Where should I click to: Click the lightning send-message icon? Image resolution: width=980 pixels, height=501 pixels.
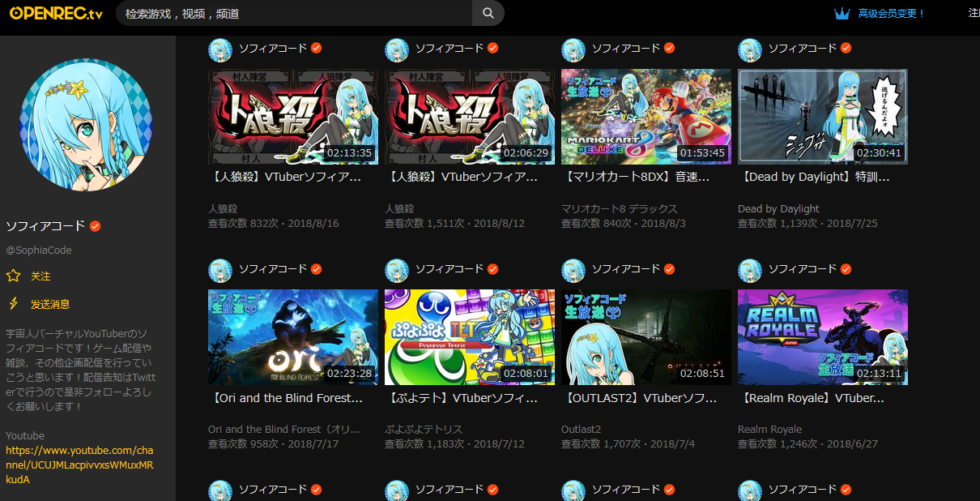point(13,304)
